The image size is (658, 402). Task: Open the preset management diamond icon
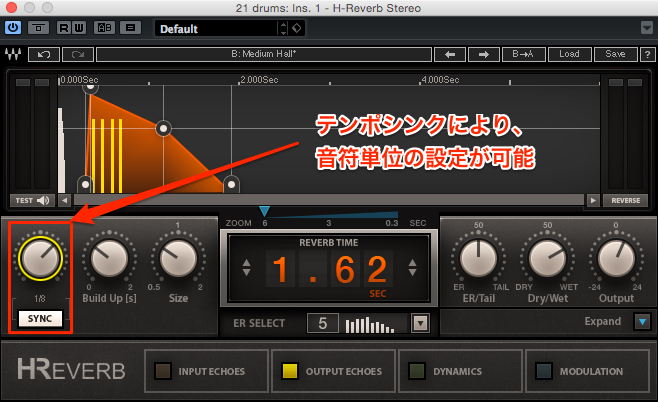[x=297, y=29]
